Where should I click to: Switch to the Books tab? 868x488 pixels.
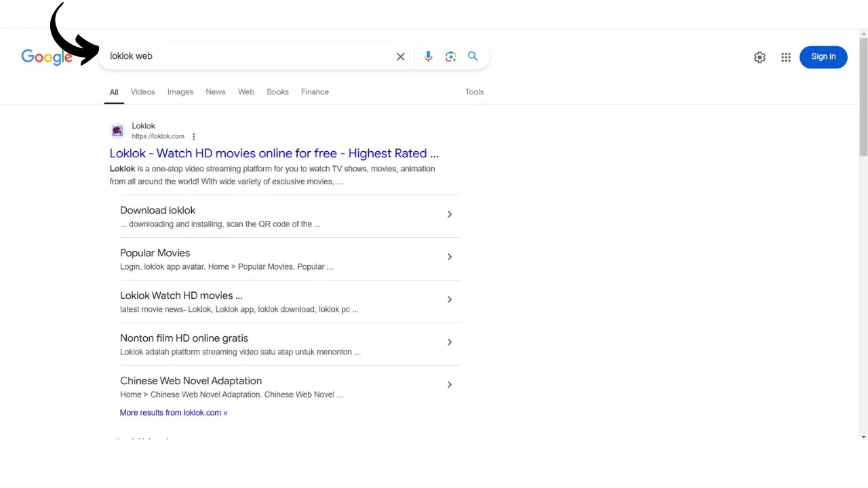pos(277,92)
